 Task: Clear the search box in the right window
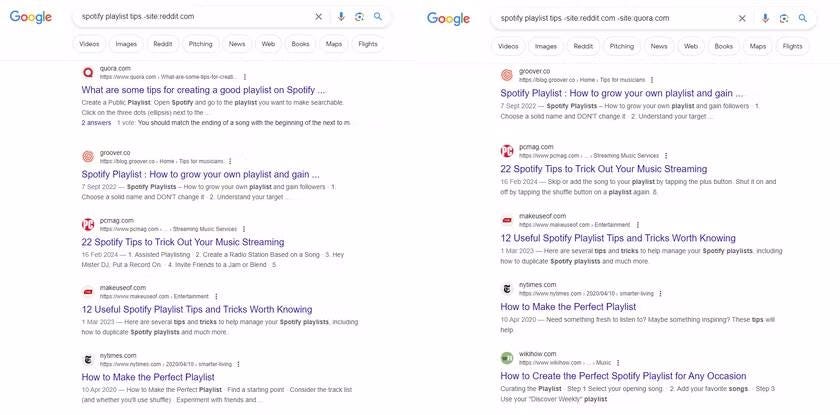[742, 19]
